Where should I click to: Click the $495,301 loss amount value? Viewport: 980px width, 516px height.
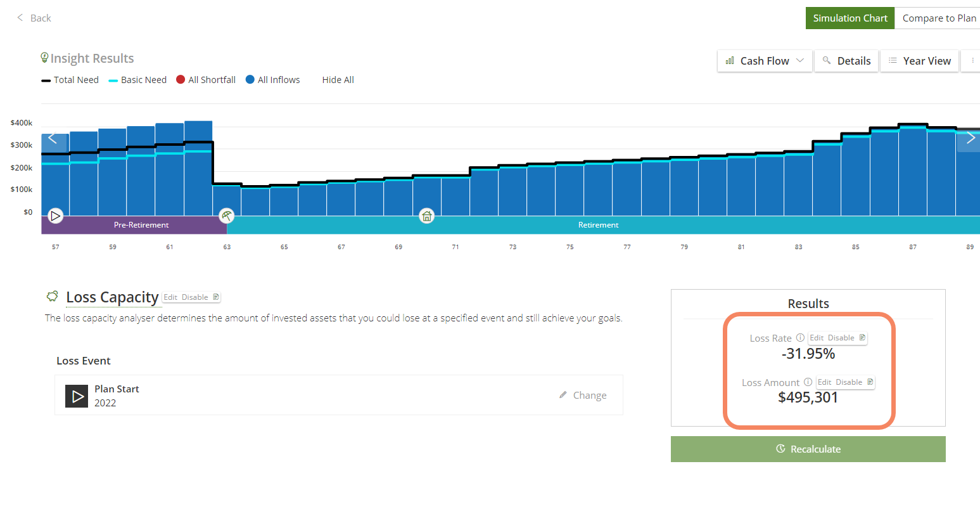pyautogui.click(x=808, y=397)
